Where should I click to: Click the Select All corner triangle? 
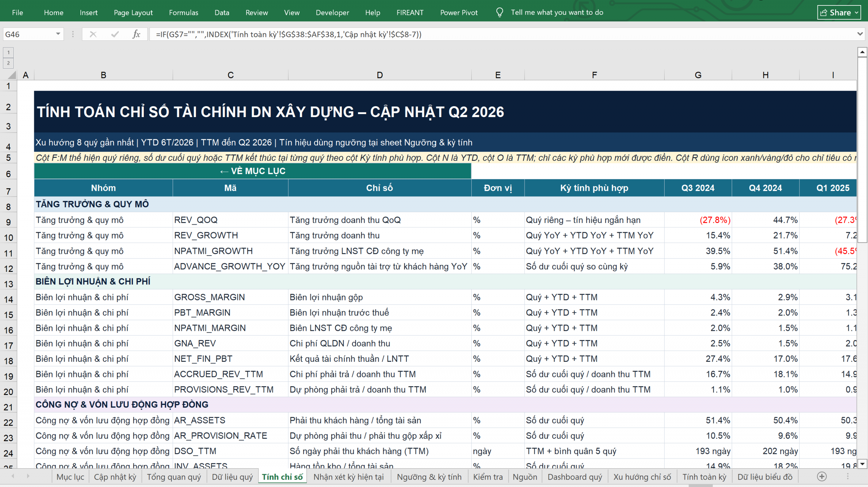tap(12, 75)
